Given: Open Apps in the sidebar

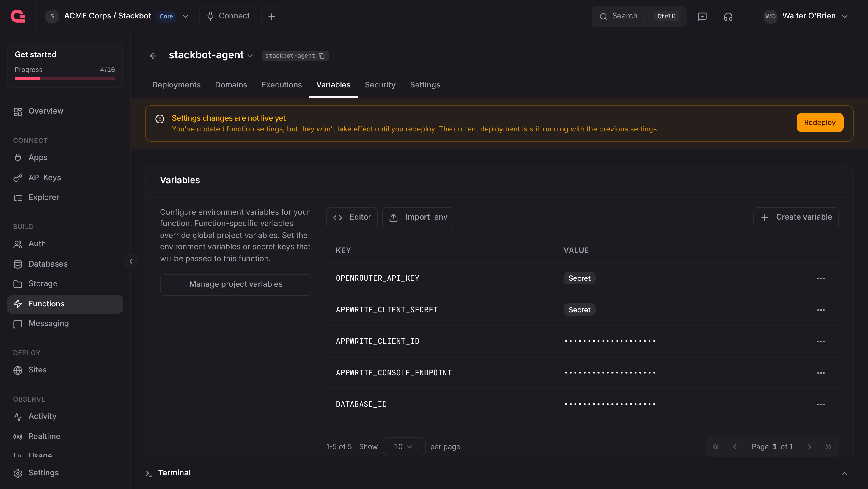Looking at the screenshot, I should pos(65,157).
